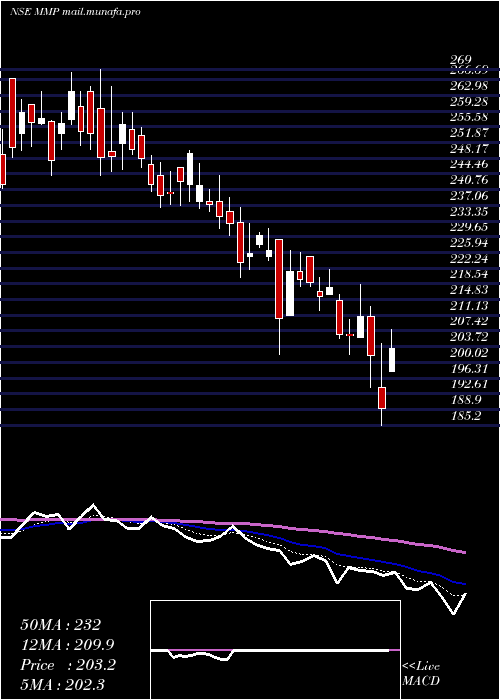
Task: Select the 240.76 price axis label
Action: (469, 180)
